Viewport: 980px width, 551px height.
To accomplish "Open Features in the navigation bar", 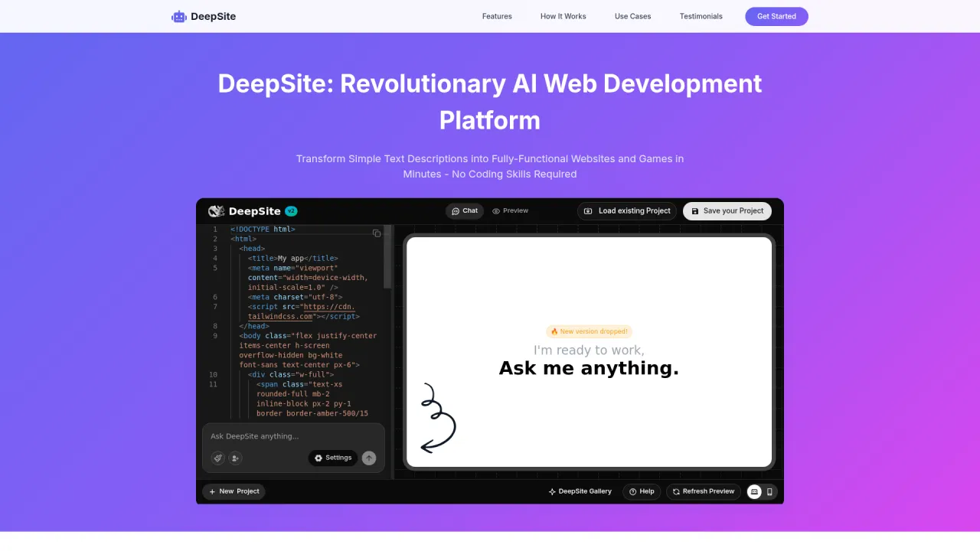I will (x=497, y=16).
